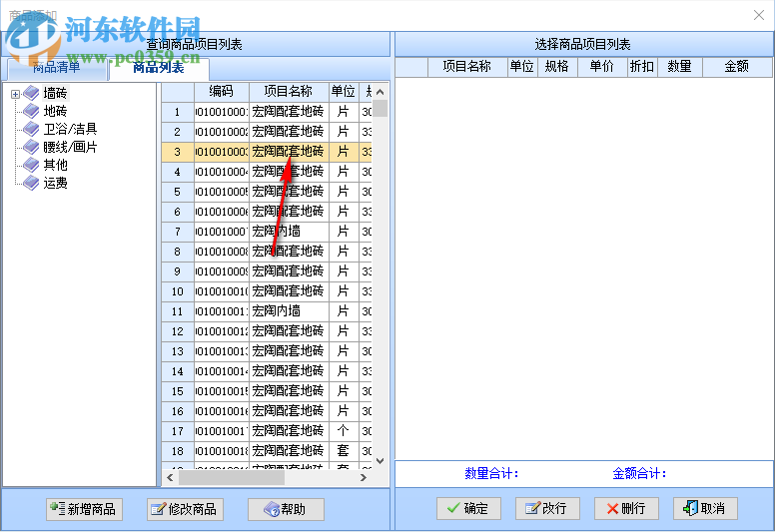Screen dimensions: 775x532
Task: Select the 腰线/画片 category
Action: (70, 147)
